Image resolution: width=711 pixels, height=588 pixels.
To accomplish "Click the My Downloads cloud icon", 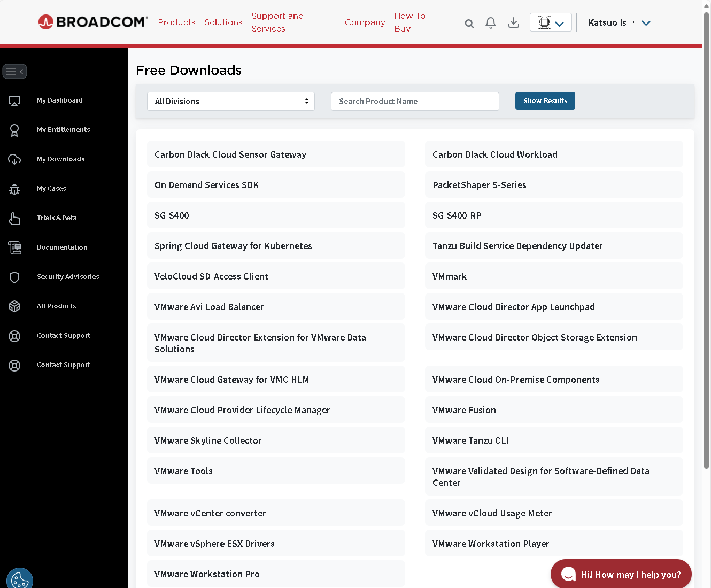I will click(x=14, y=159).
